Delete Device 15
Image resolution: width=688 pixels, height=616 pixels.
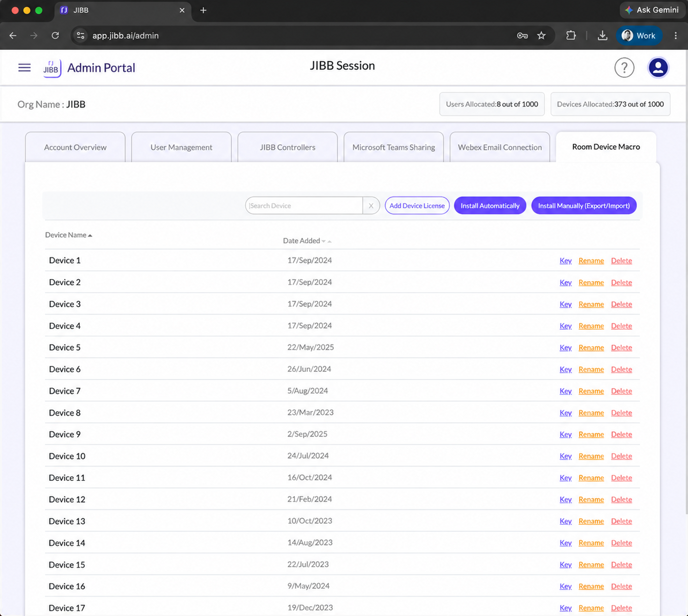click(622, 565)
